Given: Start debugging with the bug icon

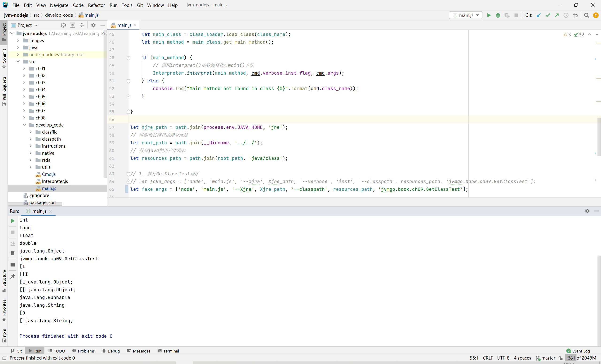Looking at the screenshot, I should coord(498,15).
